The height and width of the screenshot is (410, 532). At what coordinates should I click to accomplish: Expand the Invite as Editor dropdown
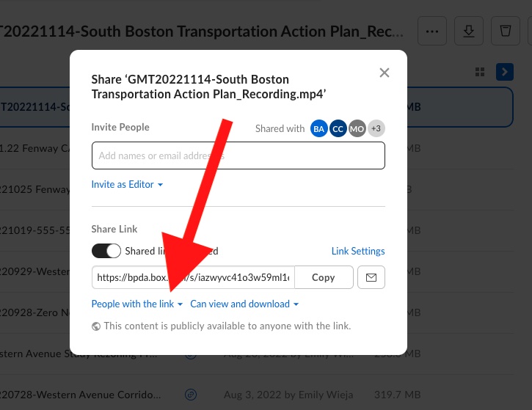click(127, 185)
